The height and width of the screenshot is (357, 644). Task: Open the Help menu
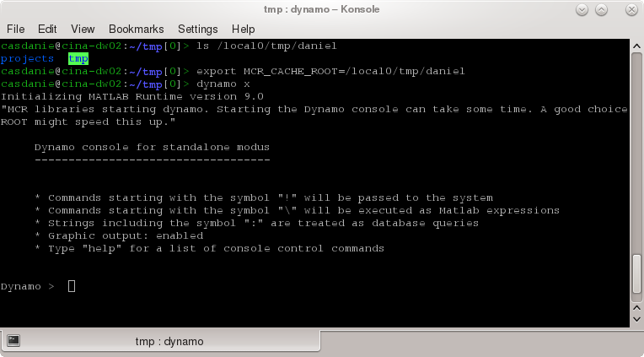(x=243, y=30)
